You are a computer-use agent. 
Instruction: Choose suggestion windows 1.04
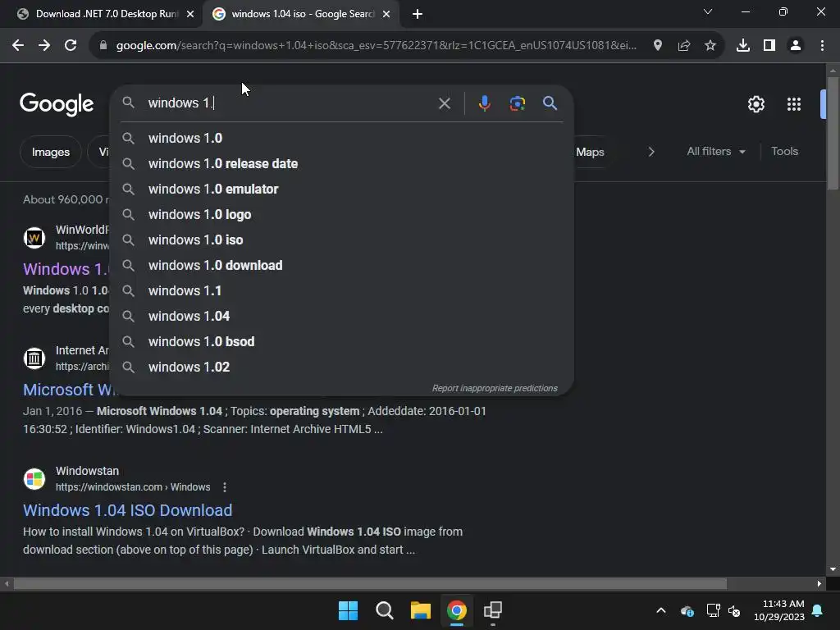click(342, 316)
